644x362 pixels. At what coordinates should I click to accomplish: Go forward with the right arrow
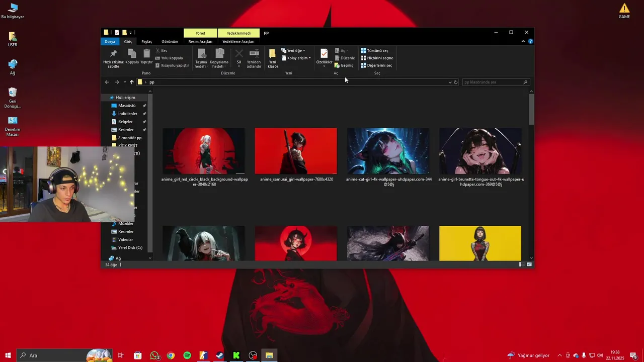pos(117,82)
